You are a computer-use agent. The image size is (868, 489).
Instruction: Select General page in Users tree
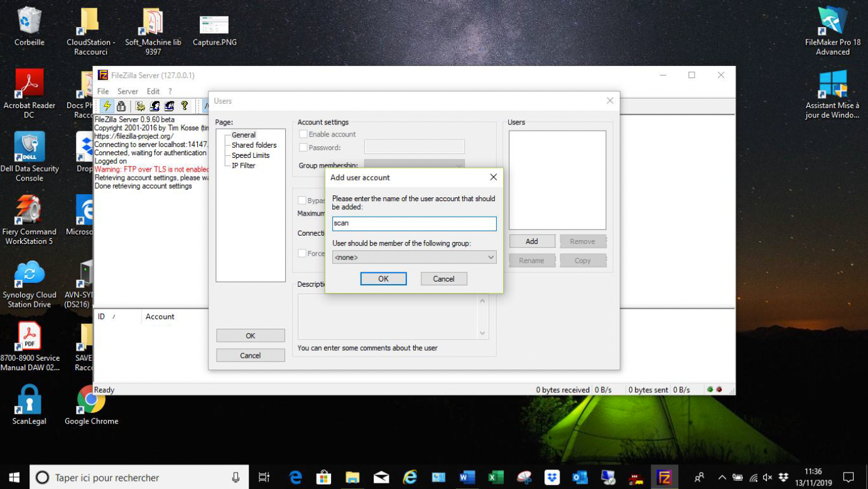244,135
